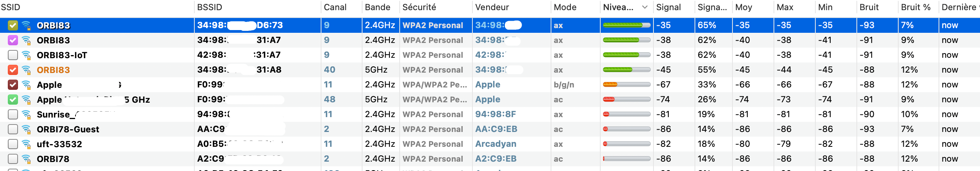Toggle the sort arrow on the Niveau column
Image resolution: width=980 pixels, height=171 pixels.
[645, 7]
